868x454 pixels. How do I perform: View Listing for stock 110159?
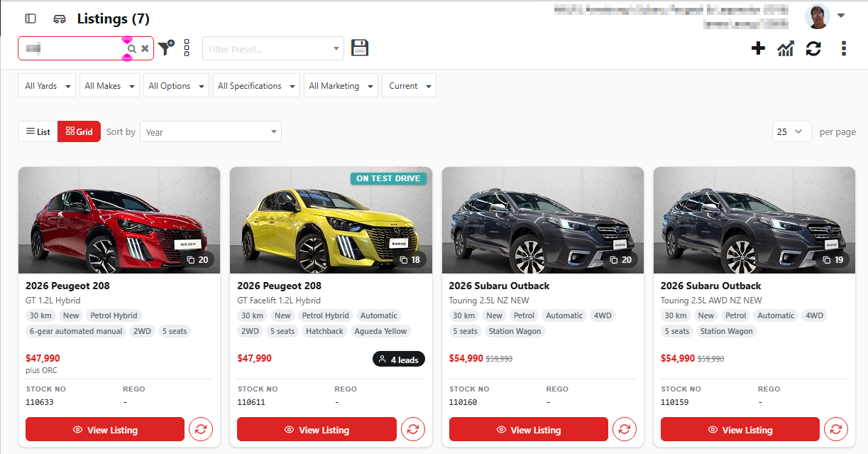(740, 430)
